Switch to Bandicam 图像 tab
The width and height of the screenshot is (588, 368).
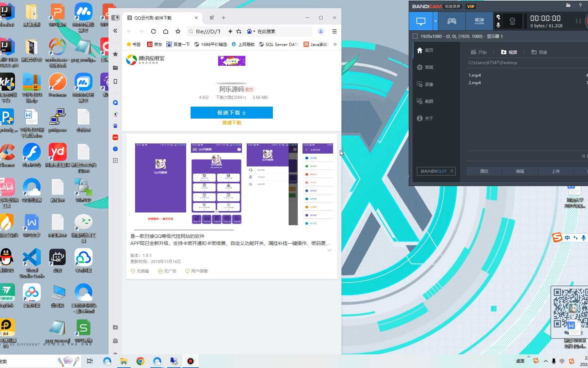pyautogui.click(x=539, y=52)
